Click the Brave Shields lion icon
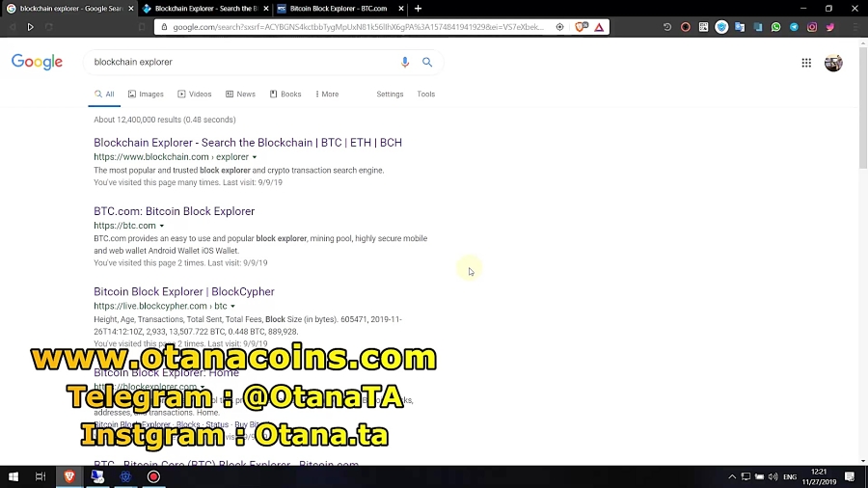 pyautogui.click(x=581, y=27)
